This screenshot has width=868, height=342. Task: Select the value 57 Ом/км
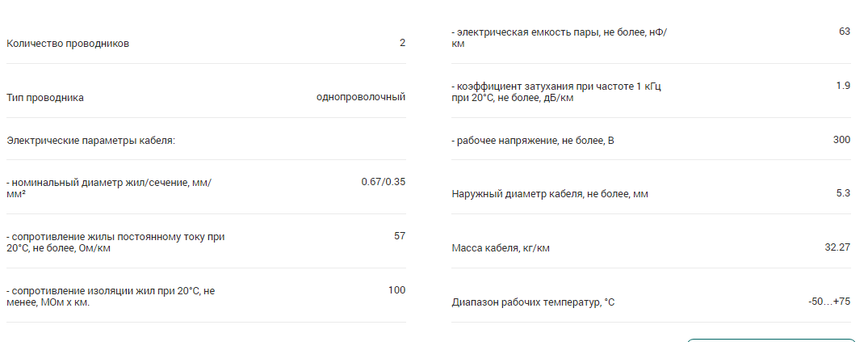400,236
